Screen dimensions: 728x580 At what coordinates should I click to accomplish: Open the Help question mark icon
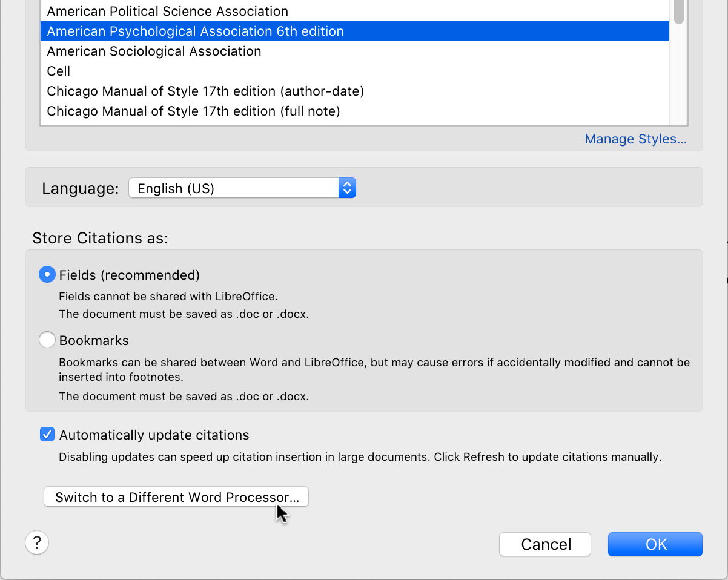click(36, 542)
